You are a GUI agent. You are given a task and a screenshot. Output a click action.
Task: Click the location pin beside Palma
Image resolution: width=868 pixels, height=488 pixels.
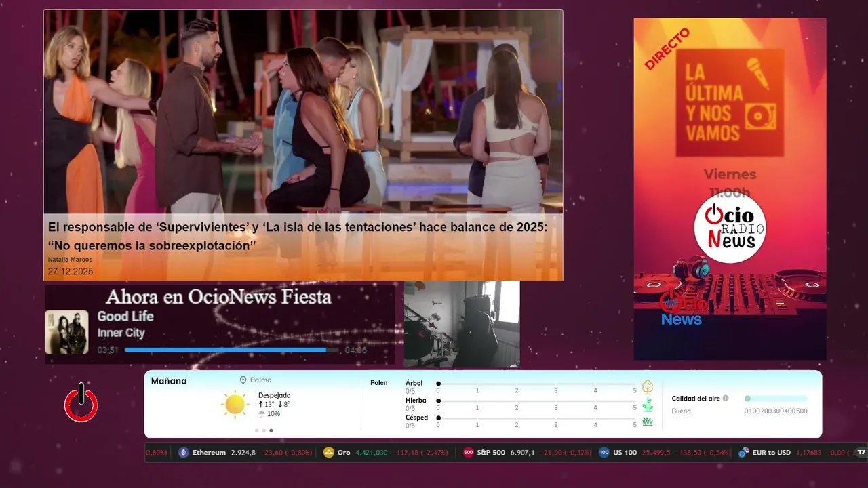pos(243,380)
